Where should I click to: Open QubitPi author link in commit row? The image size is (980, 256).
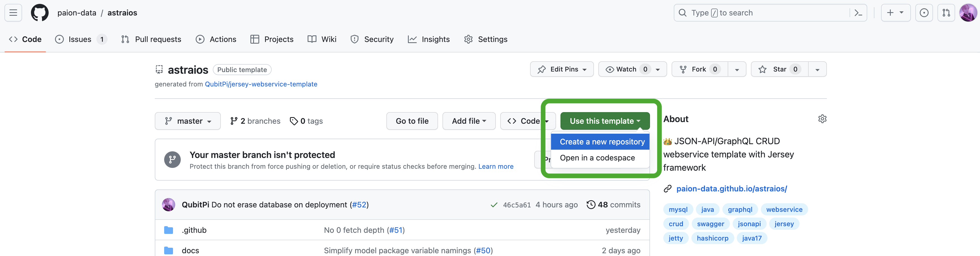click(x=195, y=205)
